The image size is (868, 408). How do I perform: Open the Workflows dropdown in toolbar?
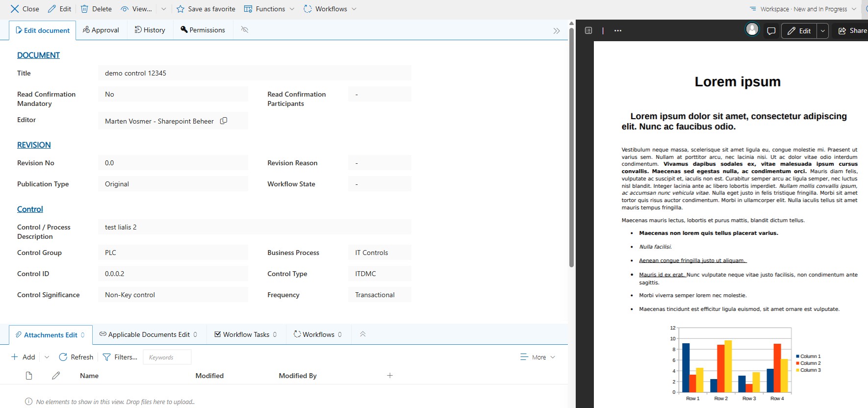[x=330, y=9]
